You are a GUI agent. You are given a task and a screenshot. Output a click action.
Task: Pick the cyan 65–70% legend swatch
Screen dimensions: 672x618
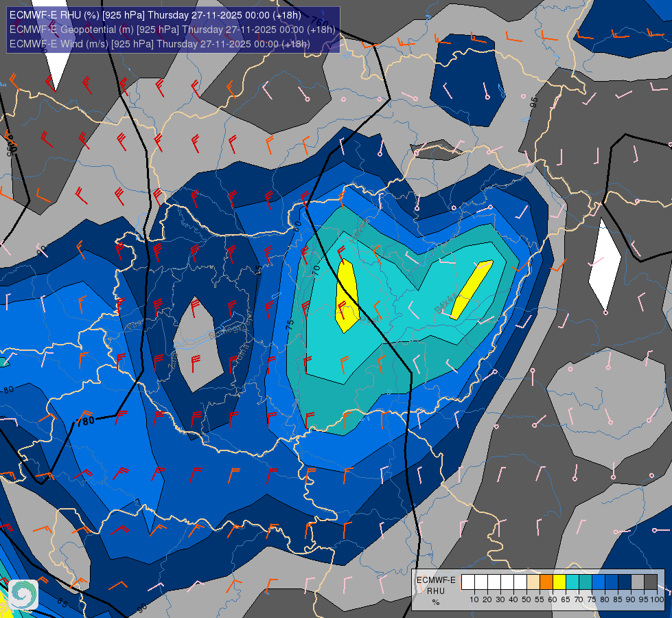point(572,582)
